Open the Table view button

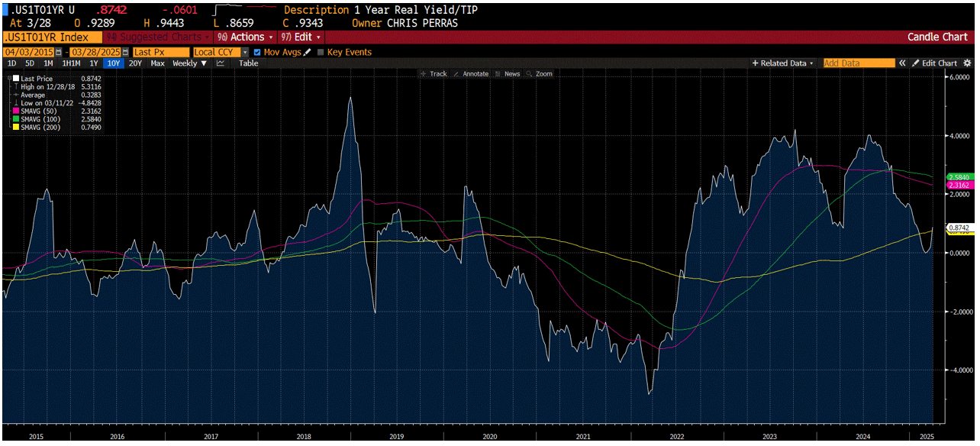248,63
